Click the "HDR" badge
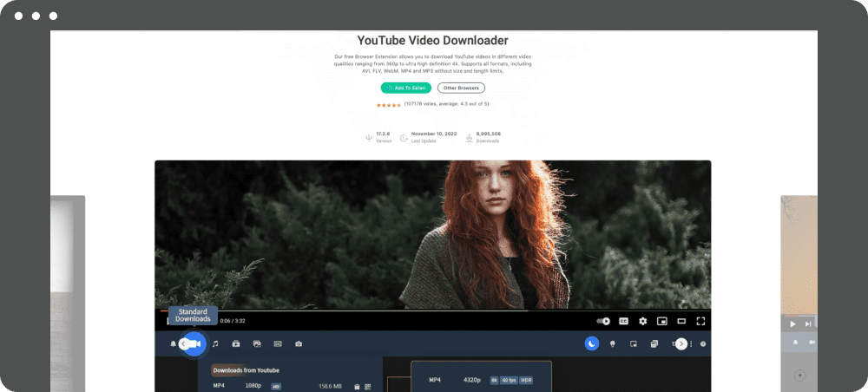Screen dimensions: 868x392 click(526, 380)
